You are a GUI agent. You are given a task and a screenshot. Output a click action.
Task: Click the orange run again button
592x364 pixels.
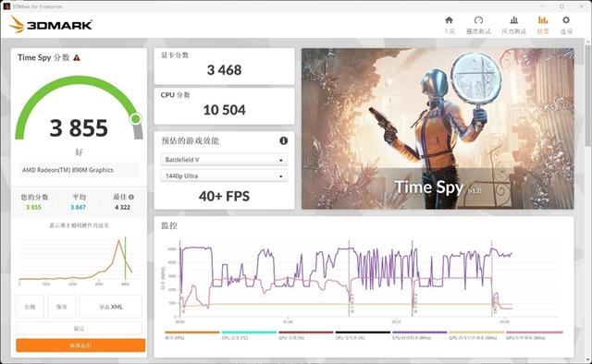(x=80, y=346)
